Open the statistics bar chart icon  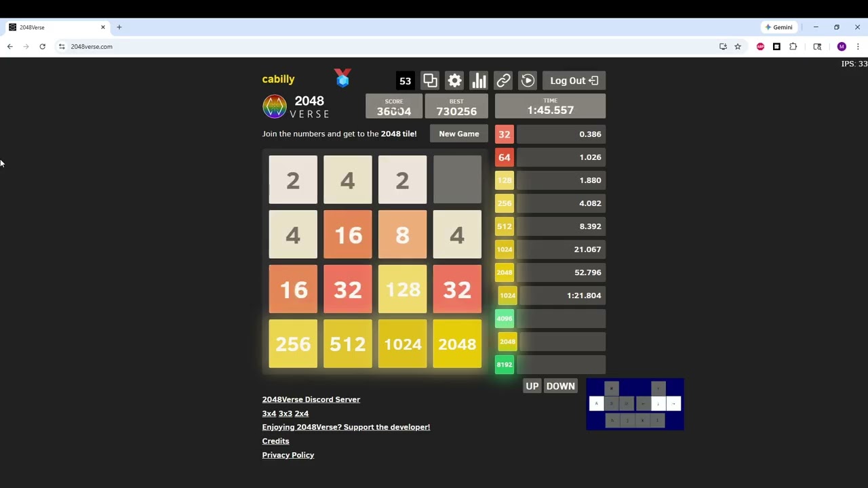479,81
